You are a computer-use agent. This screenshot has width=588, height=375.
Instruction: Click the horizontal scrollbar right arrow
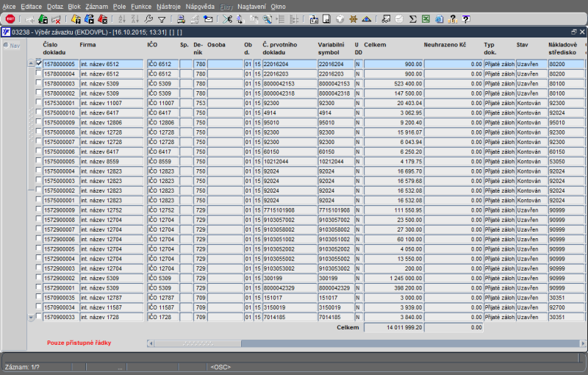pyautogui.click(x=583, y=343)
